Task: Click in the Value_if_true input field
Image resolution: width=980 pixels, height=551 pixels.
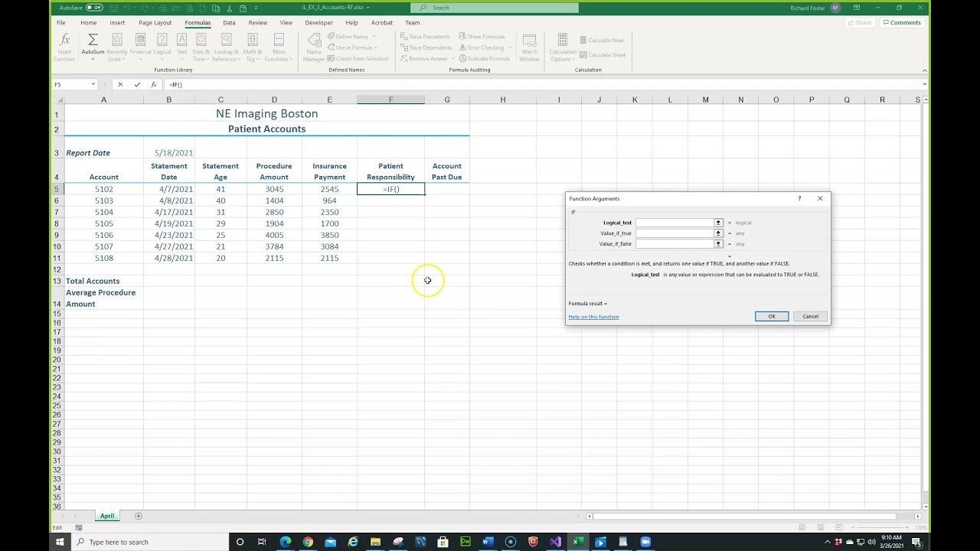Action: point(675,233)
